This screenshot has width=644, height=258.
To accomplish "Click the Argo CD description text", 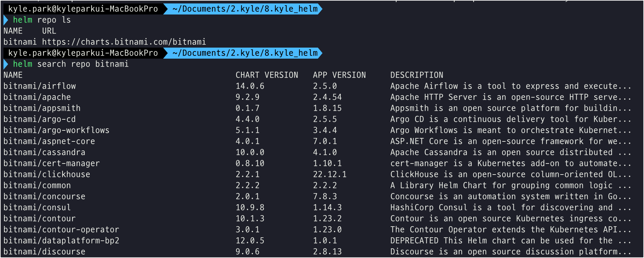I will [x=511, y=119].
